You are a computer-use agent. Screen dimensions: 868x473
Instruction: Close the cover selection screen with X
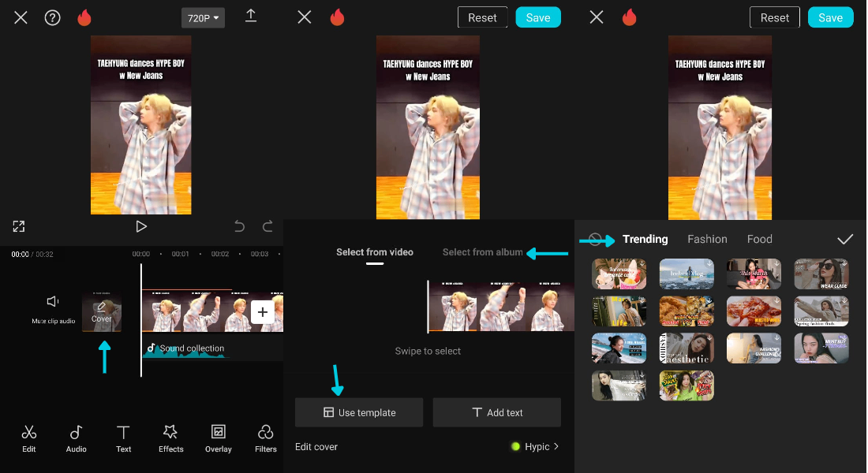305,17
